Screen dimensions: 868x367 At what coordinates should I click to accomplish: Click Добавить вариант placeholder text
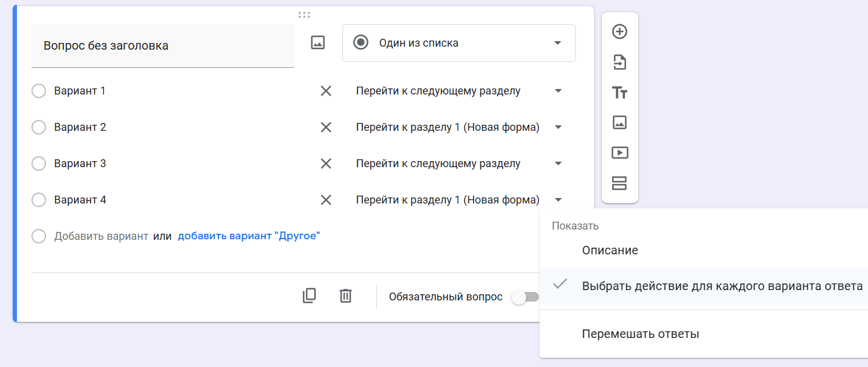[101, 236]
